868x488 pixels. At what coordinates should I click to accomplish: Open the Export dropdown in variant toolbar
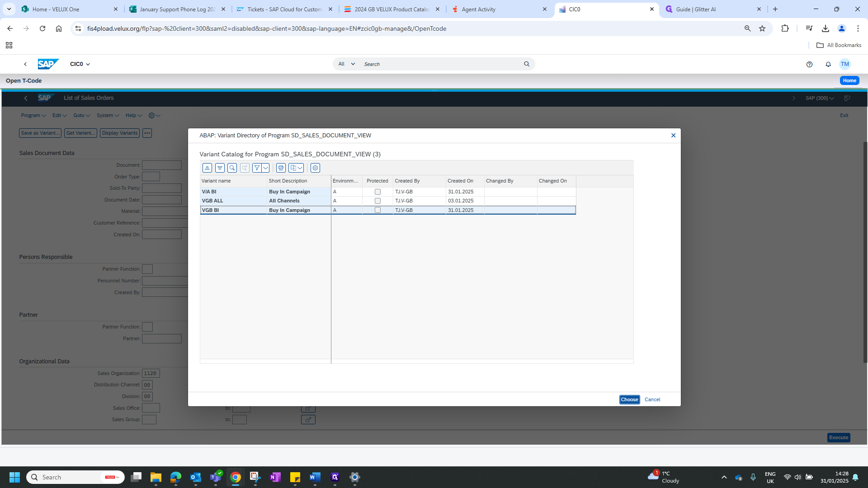point(296,168)
